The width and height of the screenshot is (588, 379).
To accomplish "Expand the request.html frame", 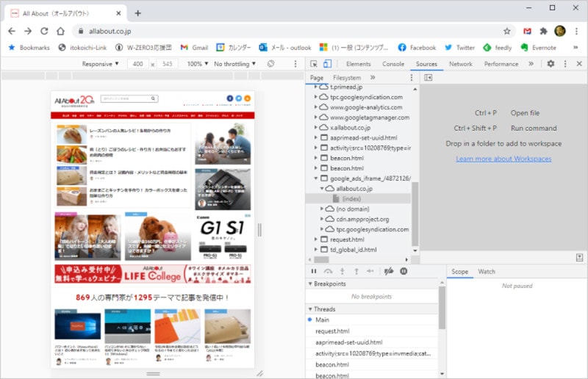I will pos(315,239).
